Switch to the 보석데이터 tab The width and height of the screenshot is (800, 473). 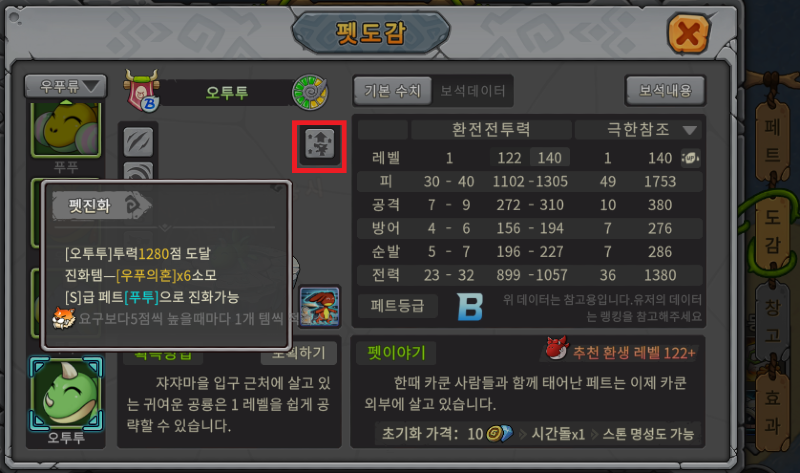click(472, 91)
